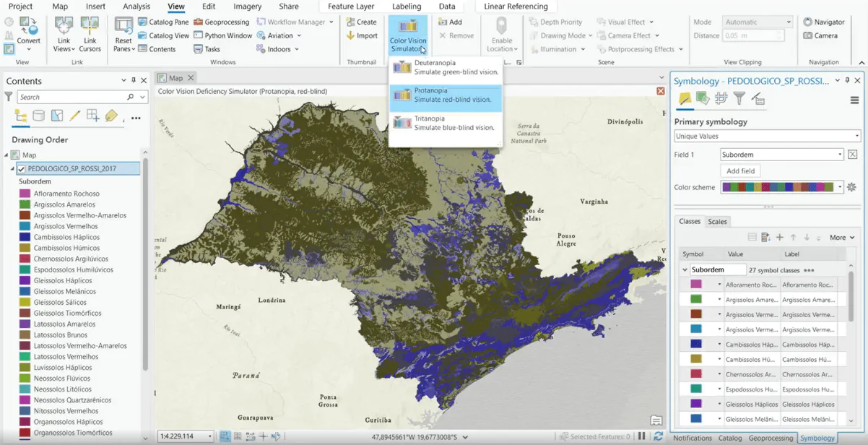Click the Add field button
The image size is (868, 445).
pos(740,171)
